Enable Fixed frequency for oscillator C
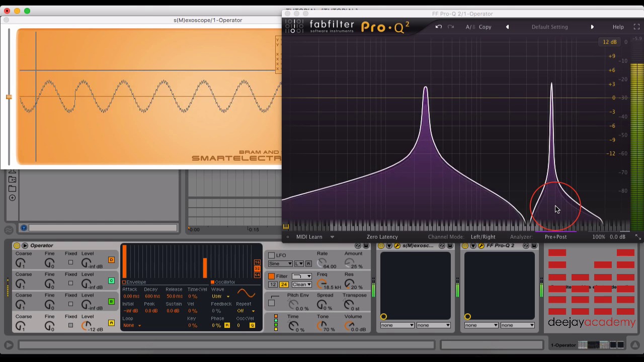Image resolution: width=644 pixels, height=362 pixels. [x=70, y=283]
